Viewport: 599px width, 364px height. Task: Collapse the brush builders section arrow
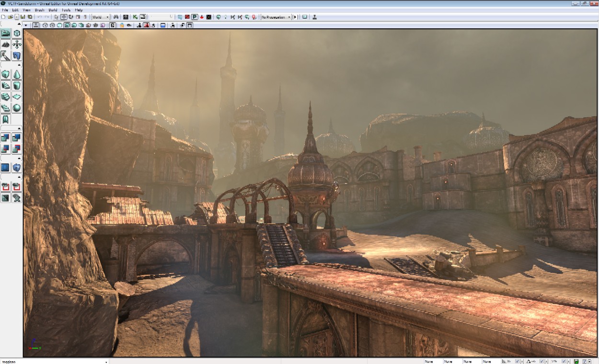coord(19,65)
